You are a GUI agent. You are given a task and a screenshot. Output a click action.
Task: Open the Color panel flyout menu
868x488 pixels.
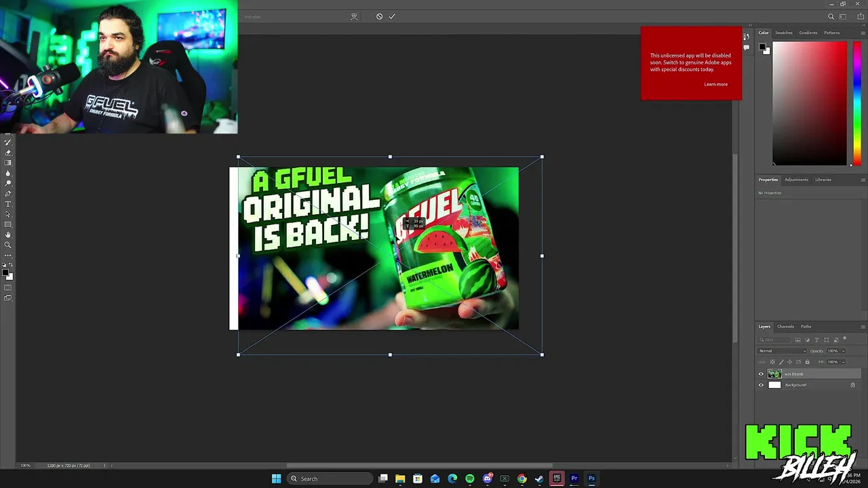863,33
